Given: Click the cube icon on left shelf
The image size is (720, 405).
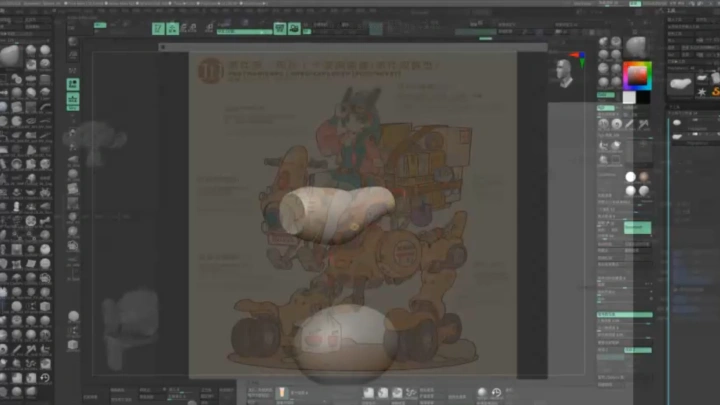Looking at the screenshot, I should (x=73, y=345).
